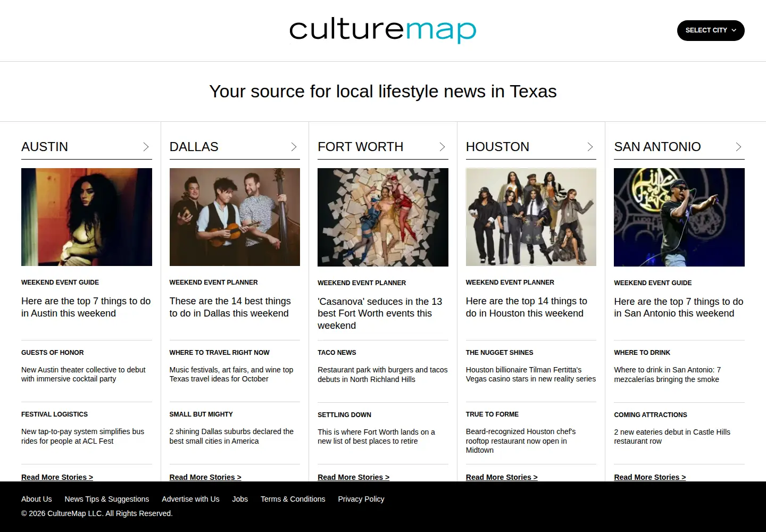The height and width of the screenshot is (532, 766).
Task: Click the TRUE TO FORME label
Action: [492, 414]
